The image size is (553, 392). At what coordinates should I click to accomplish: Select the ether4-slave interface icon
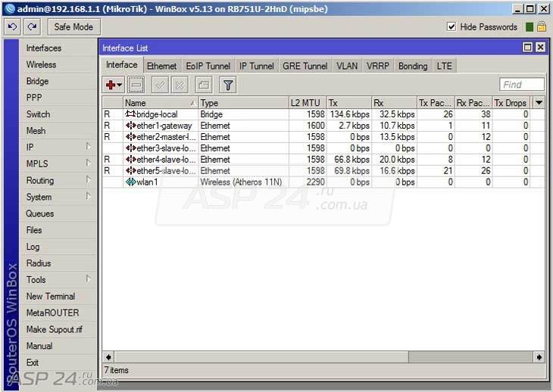tap(130, 159)
